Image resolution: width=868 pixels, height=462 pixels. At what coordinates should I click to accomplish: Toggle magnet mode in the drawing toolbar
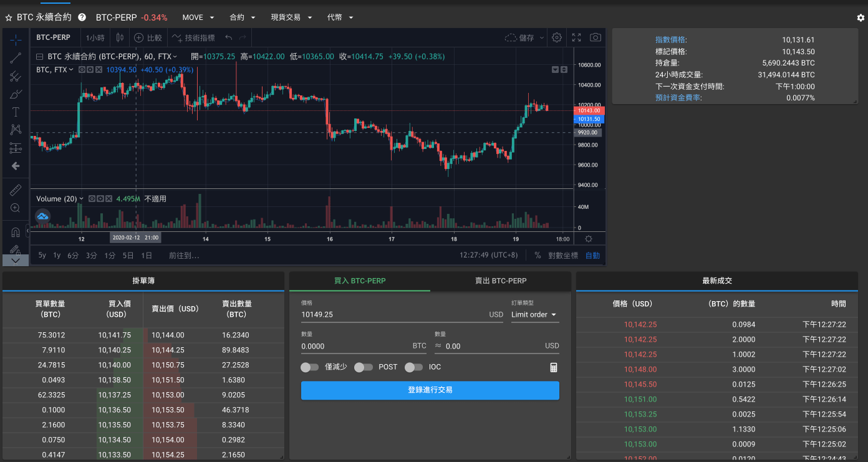click(x=16, y=232)
